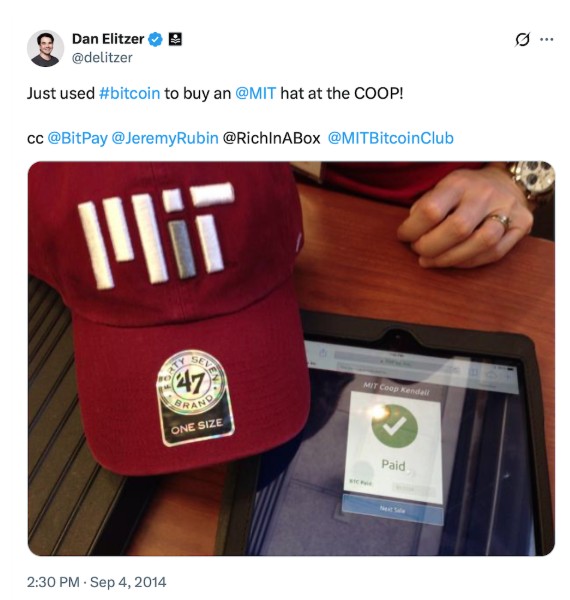Open the @JeremyRubin mention
The width and height of the screenshot is (570, 600).
tap(165, 138)
